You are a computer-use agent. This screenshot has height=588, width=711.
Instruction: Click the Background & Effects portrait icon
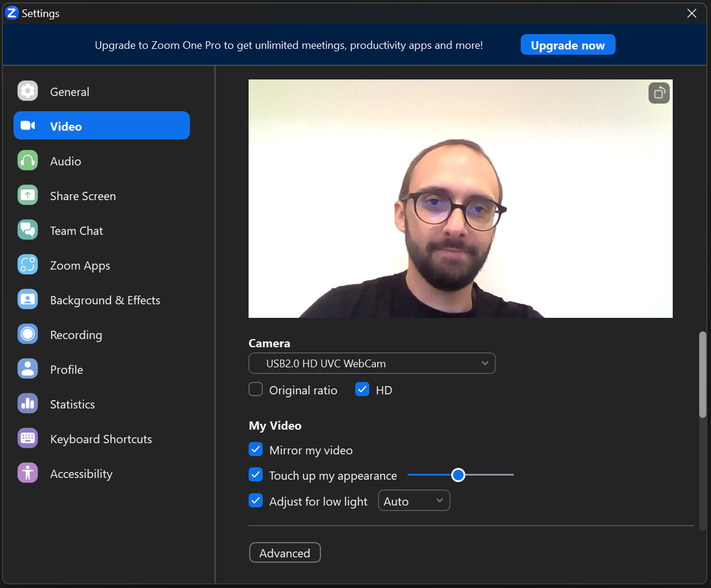point(28,300)
